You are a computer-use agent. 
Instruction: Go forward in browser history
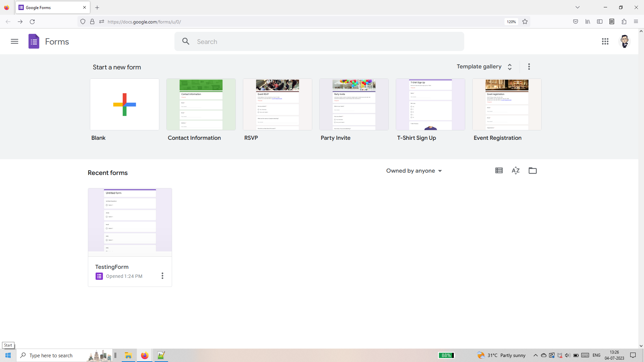click(20, 22)
